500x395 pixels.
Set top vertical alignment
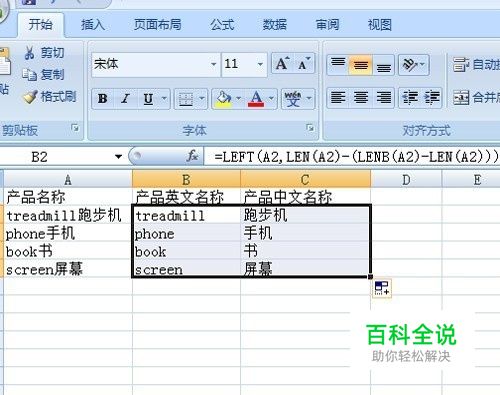pyautogui.click(x=338, y=64)
